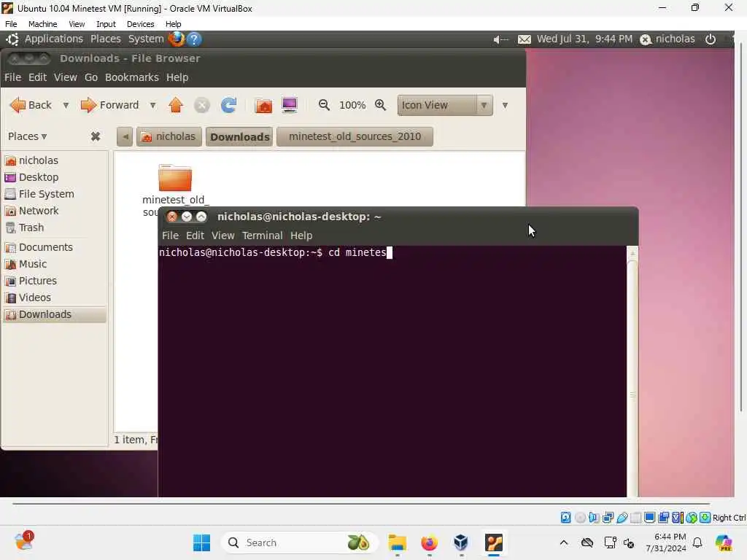
Task: Open the Applications menu in Ubuntu panel
Action: [54, 39]
